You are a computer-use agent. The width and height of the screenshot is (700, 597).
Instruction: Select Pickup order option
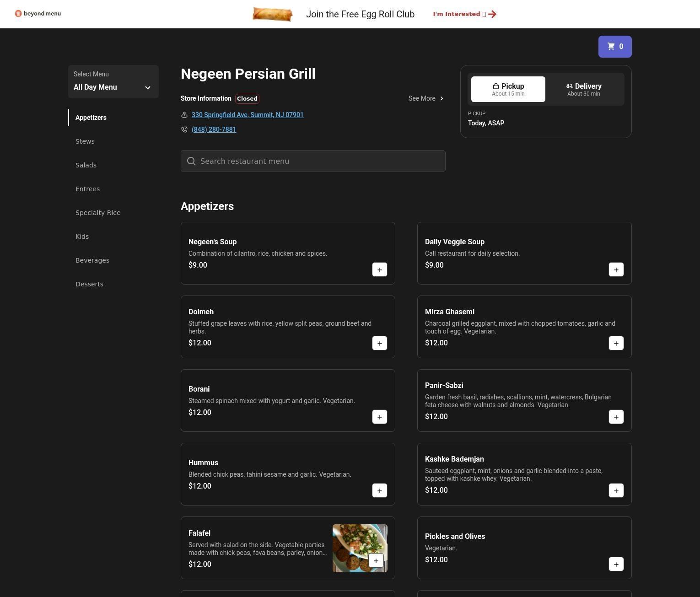click(508, 89)
